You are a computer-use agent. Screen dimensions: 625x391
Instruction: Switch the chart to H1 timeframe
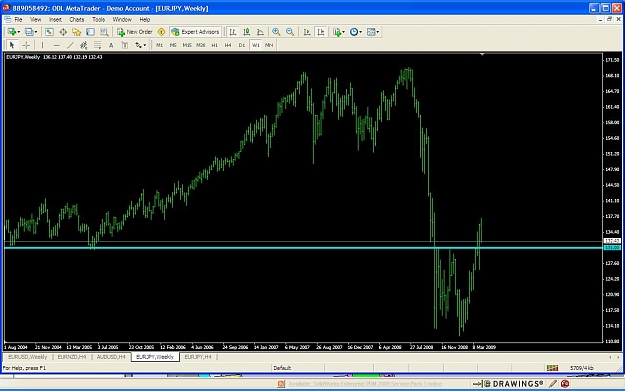click(214, 45)
